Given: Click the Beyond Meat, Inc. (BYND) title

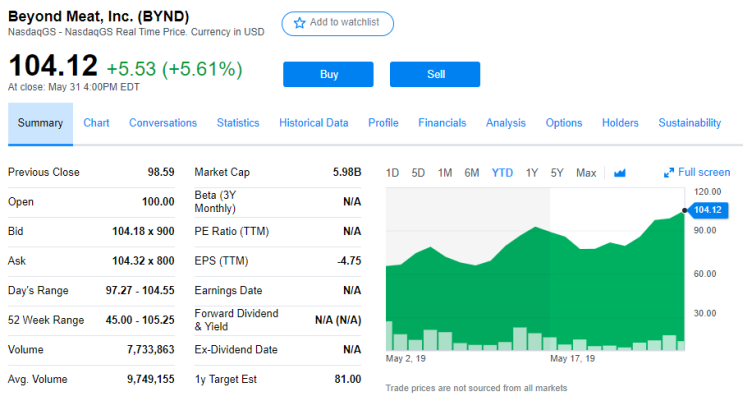Looking at the screenshot, I should pyautogui.click(x=99, y=17).
